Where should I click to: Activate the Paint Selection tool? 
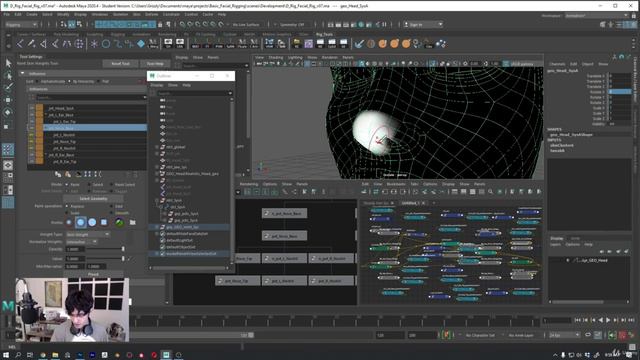click(x=8, y=87)
